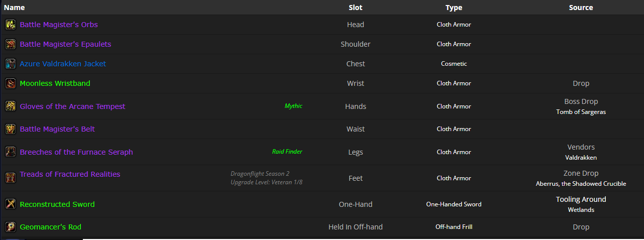Sort the table by Name column
This screenshot has width=644, height=240.
14,8
